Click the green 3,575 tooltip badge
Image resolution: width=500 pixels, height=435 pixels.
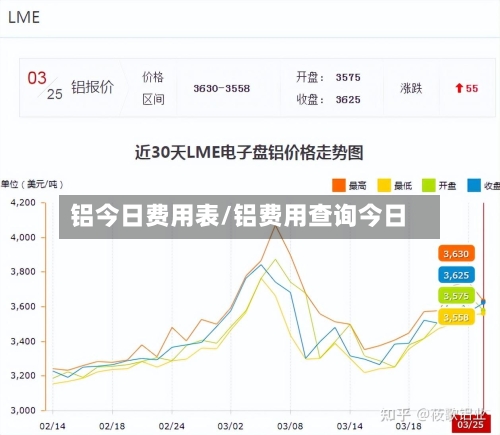[x=456, y=296]
